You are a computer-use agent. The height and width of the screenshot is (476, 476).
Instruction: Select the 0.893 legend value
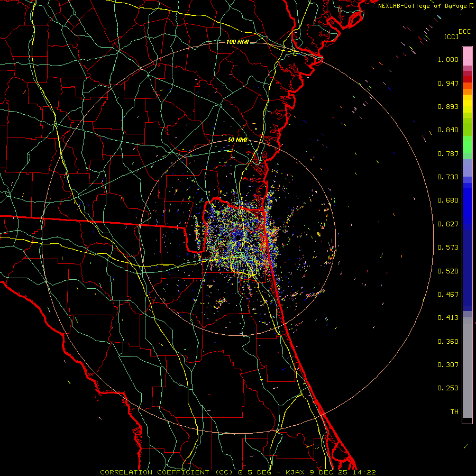(448, 106)
